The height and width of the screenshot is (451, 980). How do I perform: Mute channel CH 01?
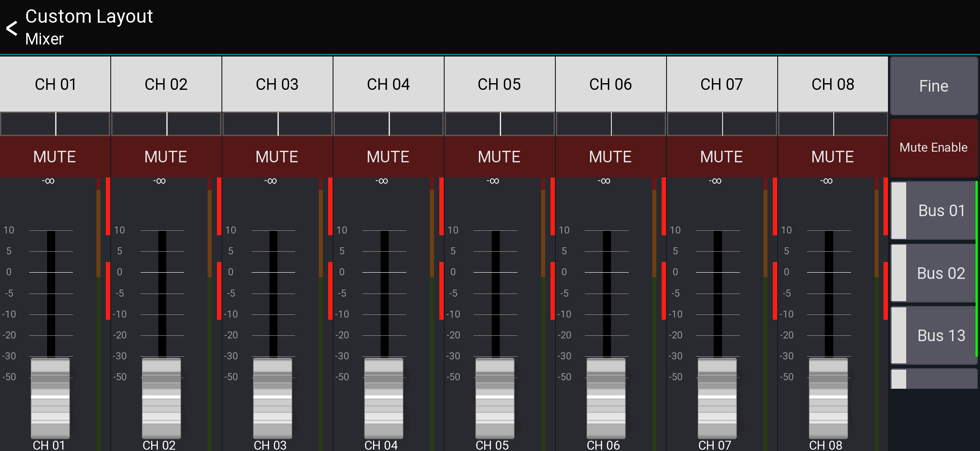55,157
